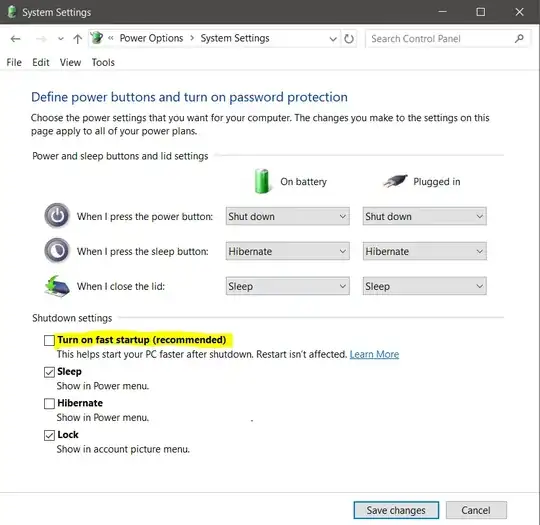Uncheck the Sleep checkbox
The height and width of the screenshot is (525, 540).
[x=49, y=372]
